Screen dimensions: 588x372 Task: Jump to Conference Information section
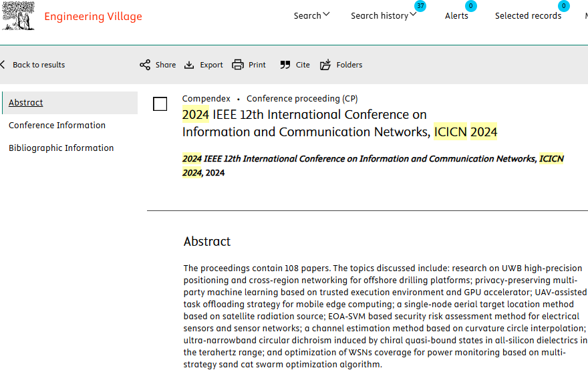coord(57,126)
